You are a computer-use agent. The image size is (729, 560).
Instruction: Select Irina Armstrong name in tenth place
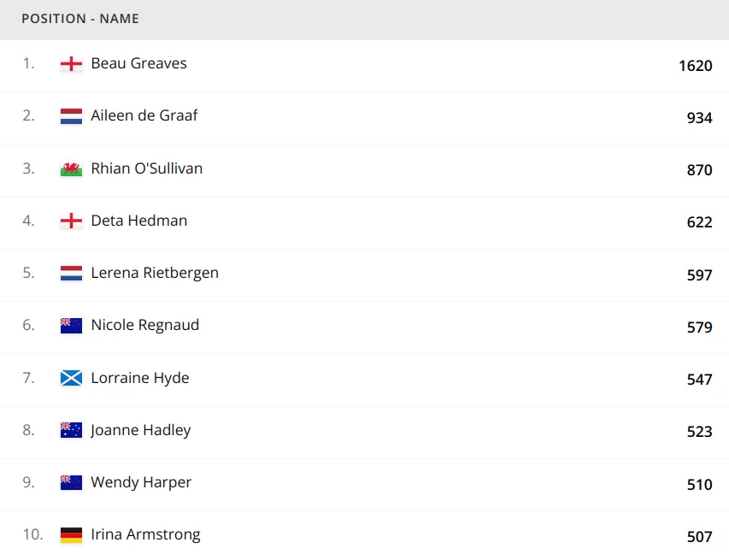tap(145, 535)
